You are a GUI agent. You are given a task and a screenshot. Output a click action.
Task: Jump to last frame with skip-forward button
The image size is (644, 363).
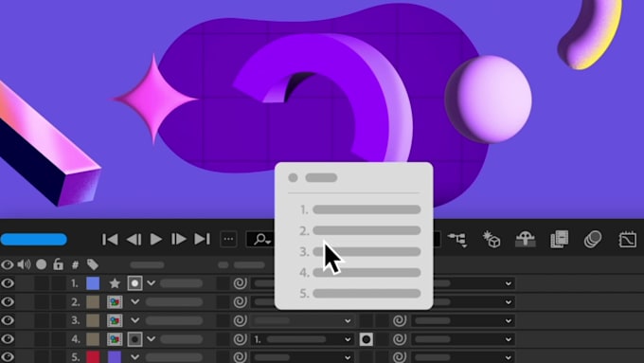point(202,239)
